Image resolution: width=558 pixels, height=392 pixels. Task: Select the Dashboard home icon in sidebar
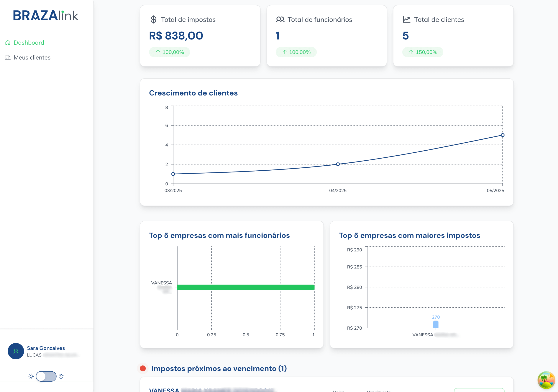tap(8, 42)
